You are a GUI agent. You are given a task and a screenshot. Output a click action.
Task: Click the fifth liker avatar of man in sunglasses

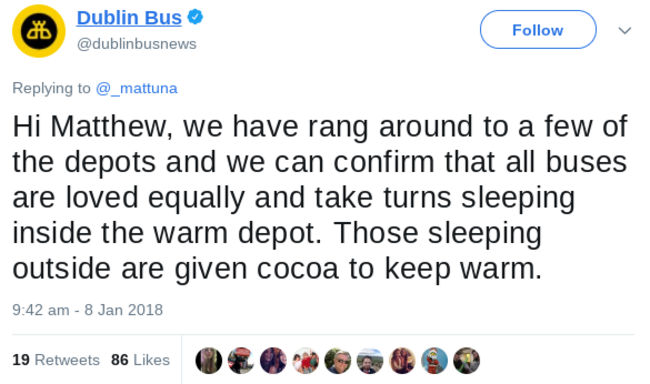pos(337,360)
